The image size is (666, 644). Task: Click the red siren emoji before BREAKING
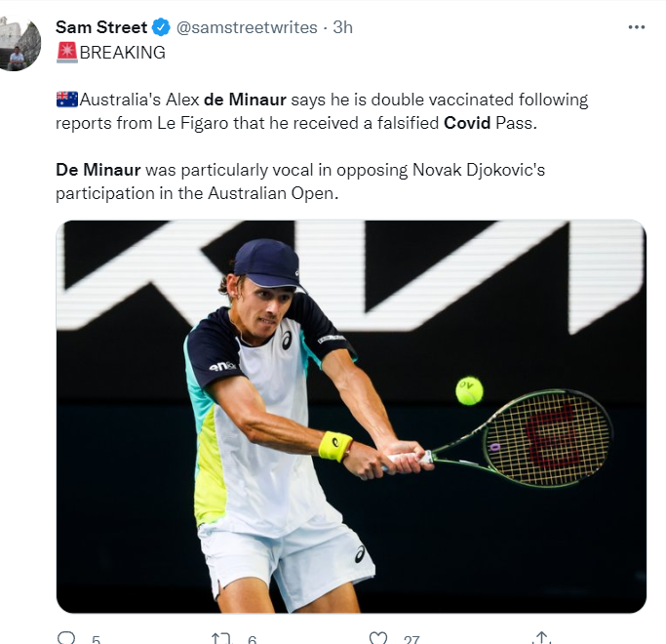click(66, 53)
